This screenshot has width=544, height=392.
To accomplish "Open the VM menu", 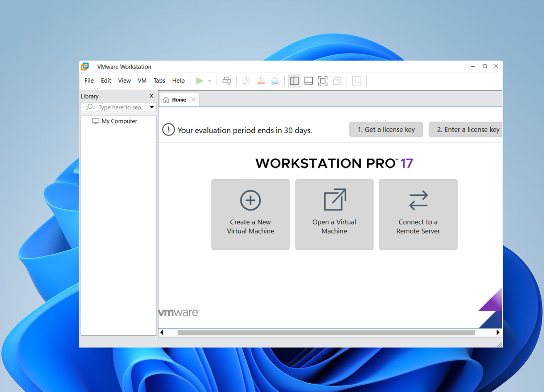I will [142, 80].
